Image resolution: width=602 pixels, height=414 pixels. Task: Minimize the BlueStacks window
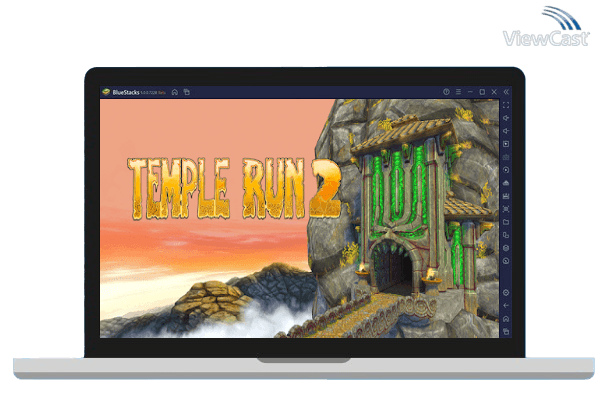pyautogui.click(x=470, y=92)
